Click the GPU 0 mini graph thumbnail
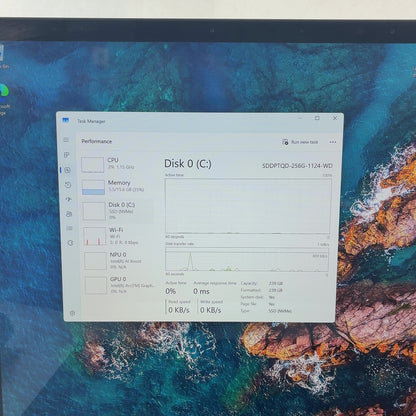Screen dimensions: 416x416 (x=96, y=285)
